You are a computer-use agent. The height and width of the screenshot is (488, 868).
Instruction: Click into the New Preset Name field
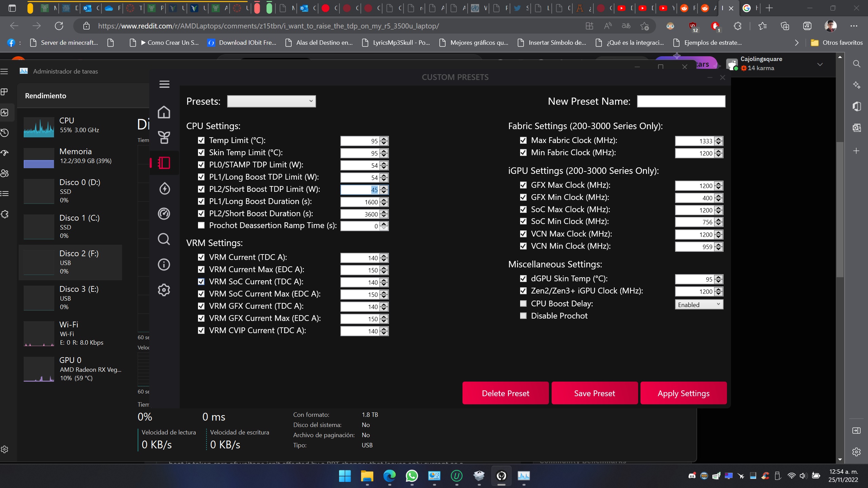(x=681, y=101)
